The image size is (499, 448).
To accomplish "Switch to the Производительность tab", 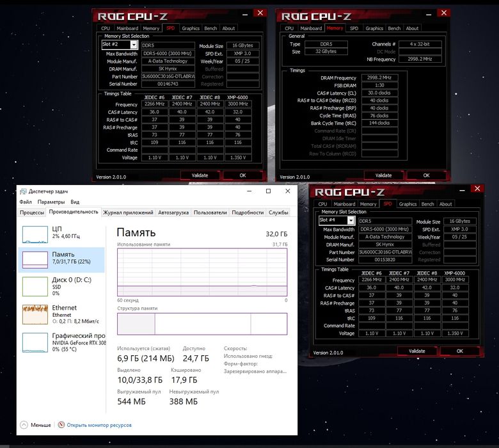I will (74, 212).
